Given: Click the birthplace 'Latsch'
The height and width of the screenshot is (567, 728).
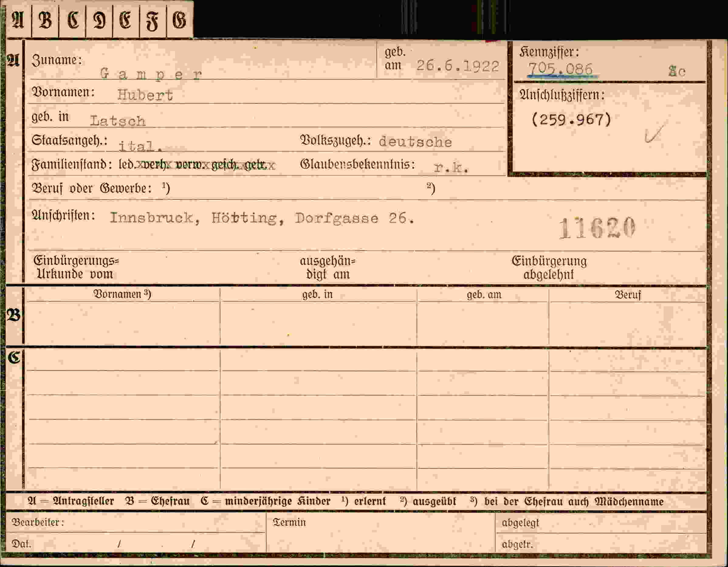Looking at the screenshot, I should tap(118, 121).
